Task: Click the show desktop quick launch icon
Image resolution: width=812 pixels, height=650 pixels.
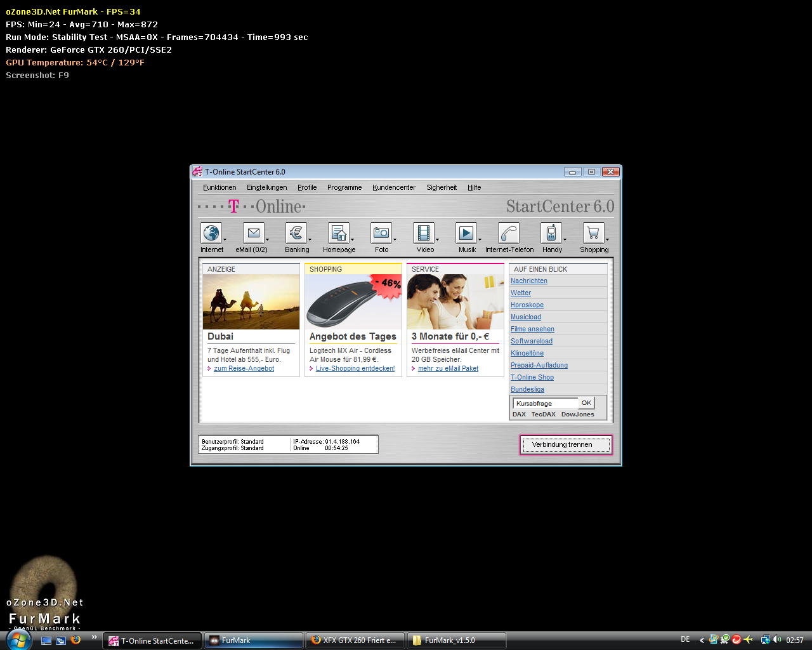Action: pyautogui.click(x=46, y=640)
